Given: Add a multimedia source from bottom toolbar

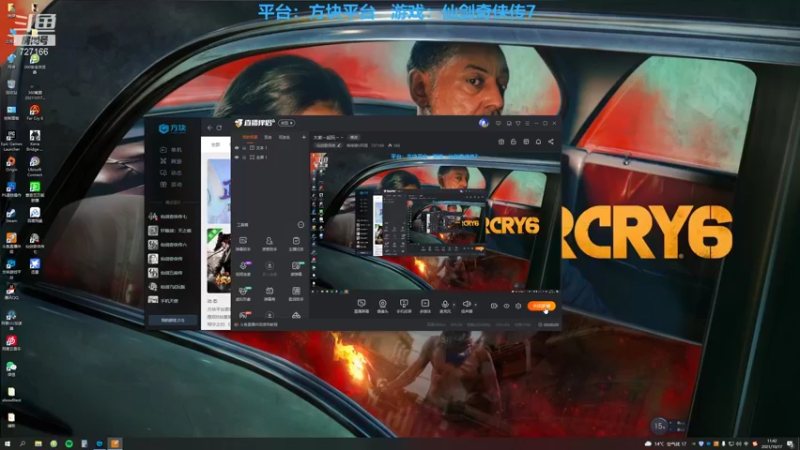Looking at the screenshot, I should tap(425, 306).
